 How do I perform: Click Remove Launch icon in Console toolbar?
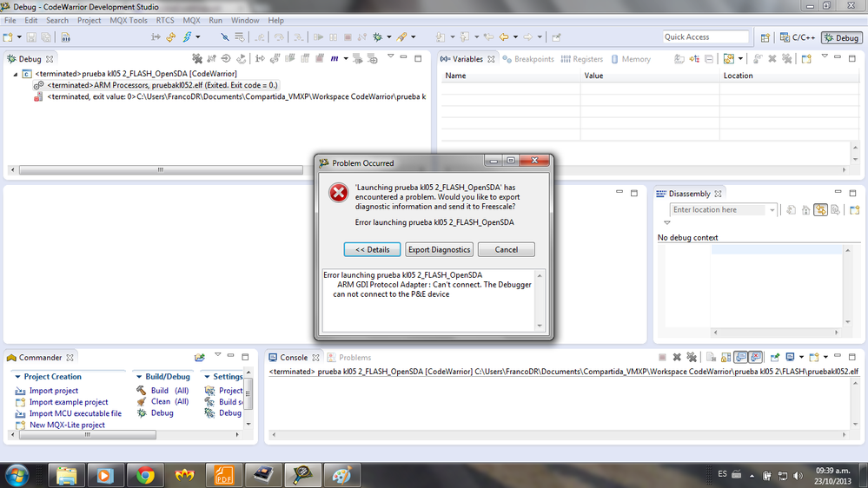coord(677,358)
